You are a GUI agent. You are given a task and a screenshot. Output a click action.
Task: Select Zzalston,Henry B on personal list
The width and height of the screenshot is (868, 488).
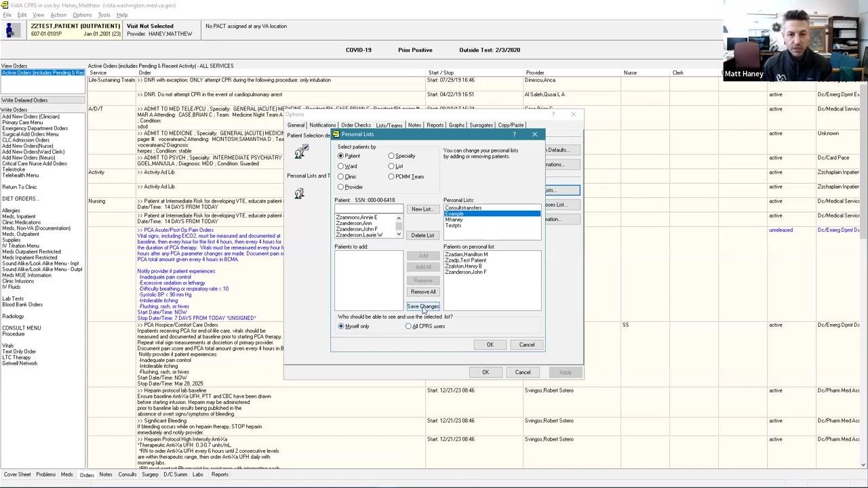tap(463, 266)
